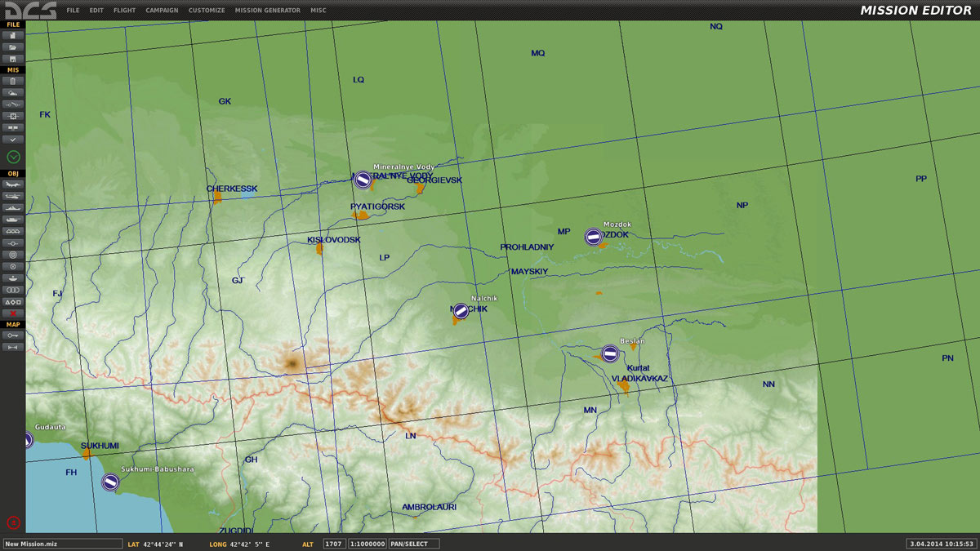This screenshot has height=551, width=980.
Task: Click the New Mission file icon
Action: pyautogui.click(x=13, y=36)
